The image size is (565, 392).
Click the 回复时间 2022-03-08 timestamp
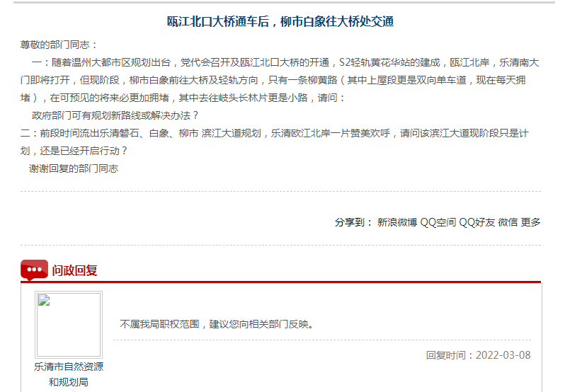pyautogui.click(x=478, y=355)
